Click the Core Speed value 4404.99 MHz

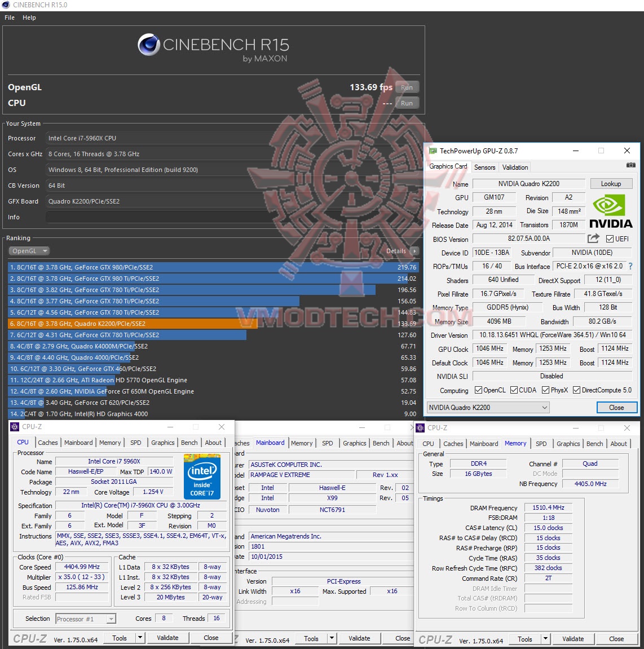pos(82,567)
